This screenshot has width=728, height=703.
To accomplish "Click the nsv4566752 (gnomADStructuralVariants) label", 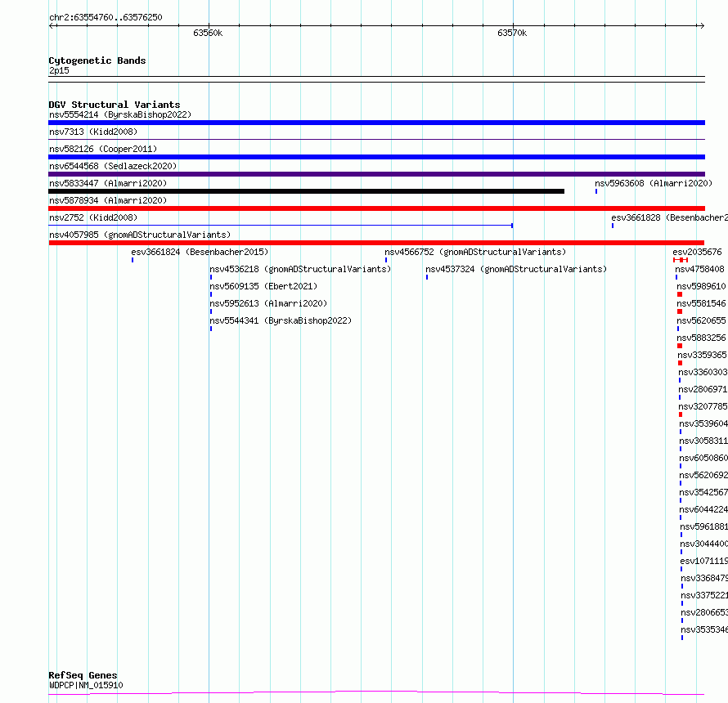I will tap(475, 252).
